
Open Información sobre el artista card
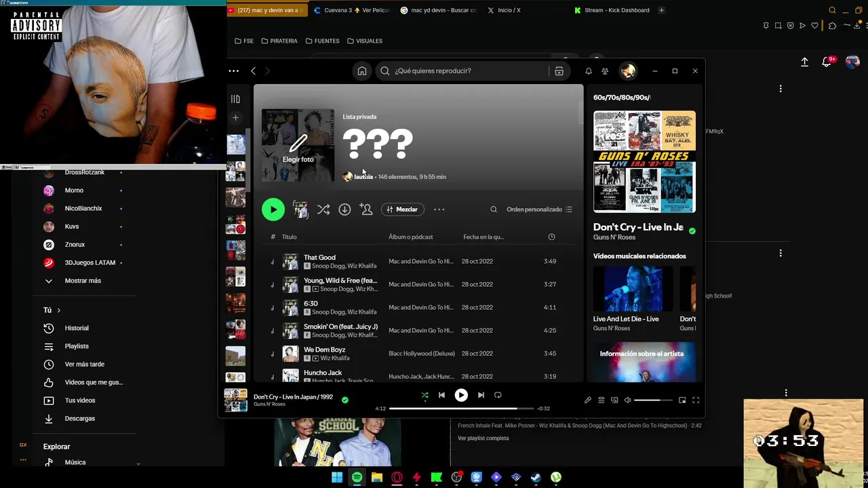pyautogui.click(x=644, y=361)
